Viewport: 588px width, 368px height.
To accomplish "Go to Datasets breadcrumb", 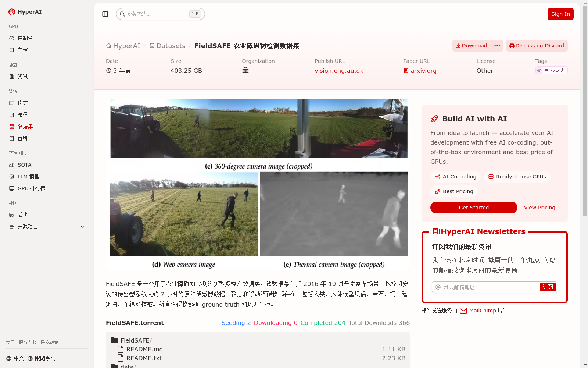I will tap(168, 46).
